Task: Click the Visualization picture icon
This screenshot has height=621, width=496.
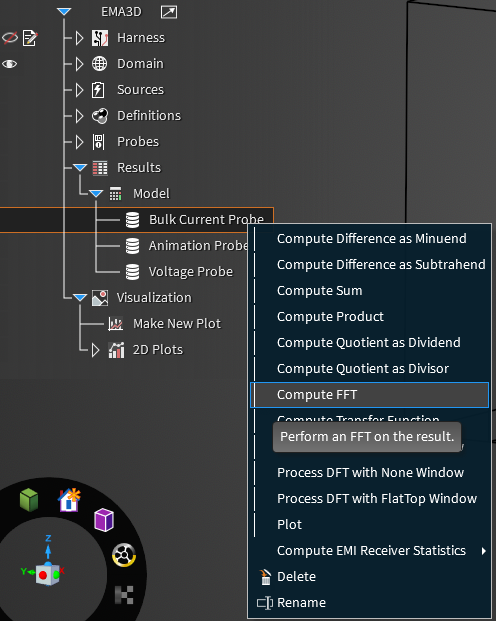Action: (100, 298)
